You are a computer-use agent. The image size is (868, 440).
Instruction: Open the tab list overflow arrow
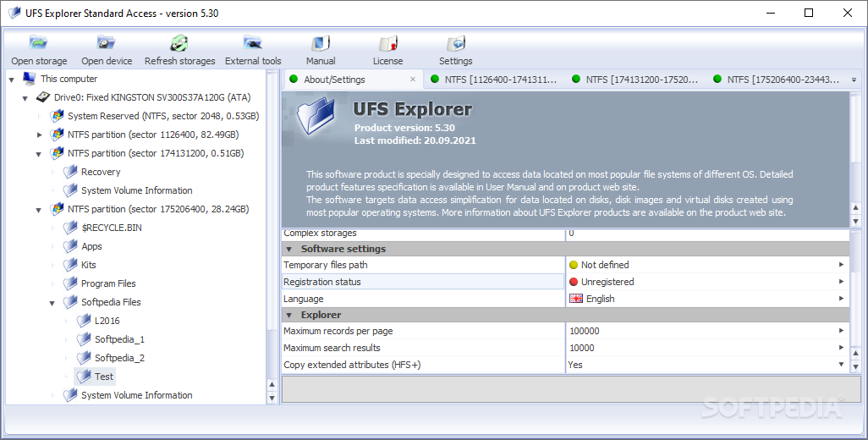point(854,80)
